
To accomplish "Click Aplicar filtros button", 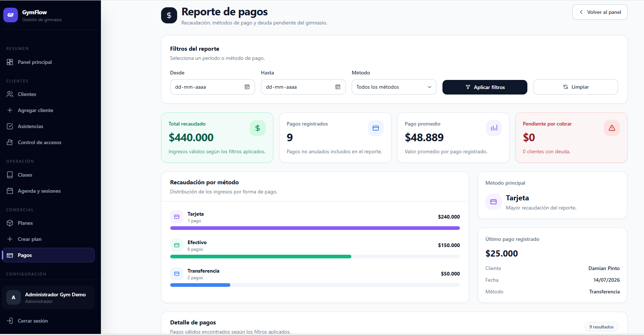I will (x=485, y=87).
